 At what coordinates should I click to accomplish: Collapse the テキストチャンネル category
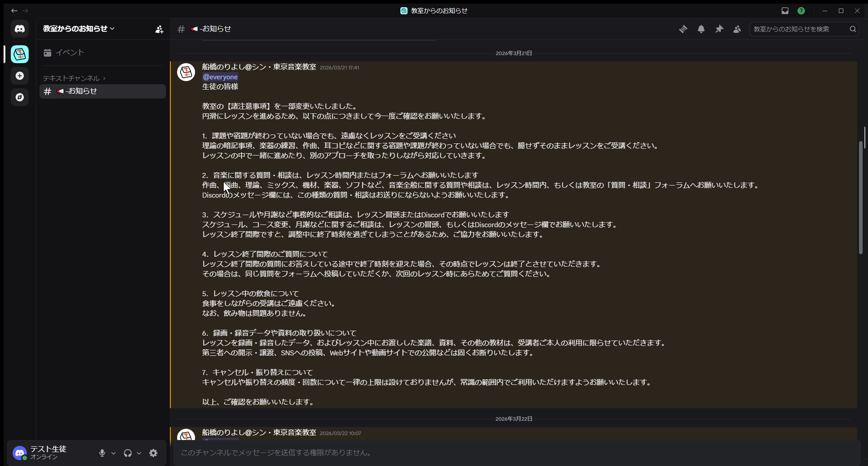pyautogui.click(x=74, y=78)
